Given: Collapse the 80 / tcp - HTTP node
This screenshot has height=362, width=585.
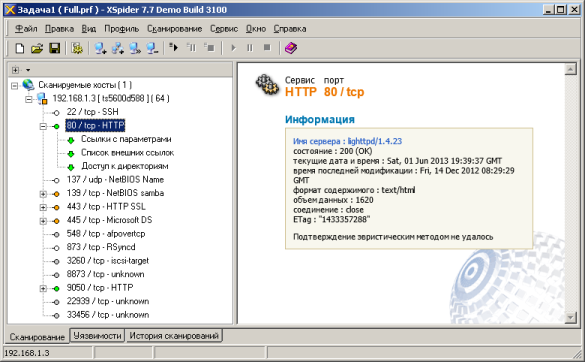Looking at the screenshot, I should coord(43,127).
